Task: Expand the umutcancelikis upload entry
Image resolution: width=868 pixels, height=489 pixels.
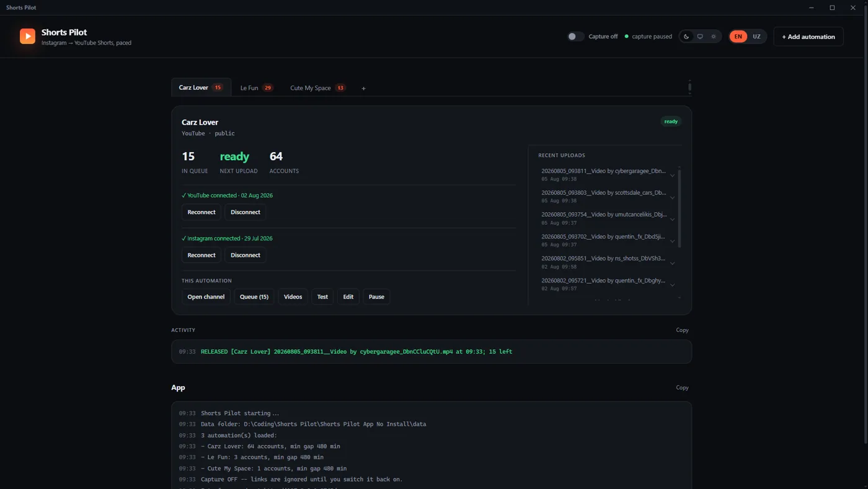Action: pos(672,219)
